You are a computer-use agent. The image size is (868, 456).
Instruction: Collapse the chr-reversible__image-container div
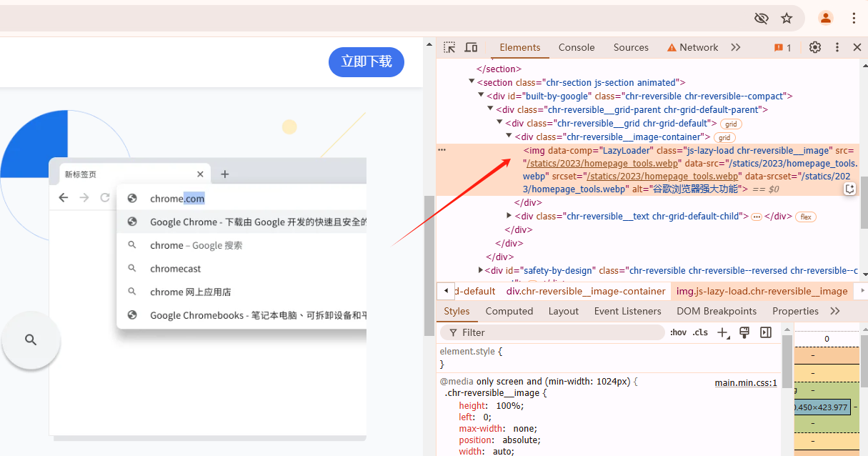coord(509,137)
